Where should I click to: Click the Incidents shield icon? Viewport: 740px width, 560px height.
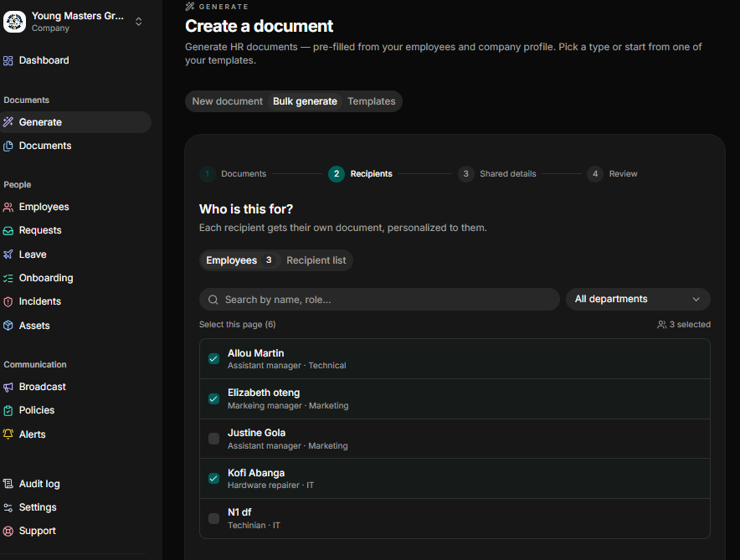pos(8,301)
